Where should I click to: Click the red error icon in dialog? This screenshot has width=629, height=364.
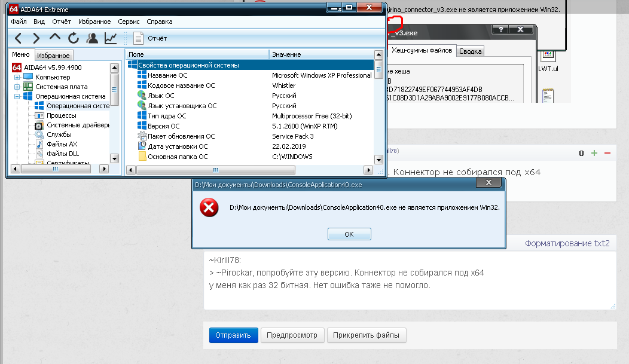tap(209, 207)
